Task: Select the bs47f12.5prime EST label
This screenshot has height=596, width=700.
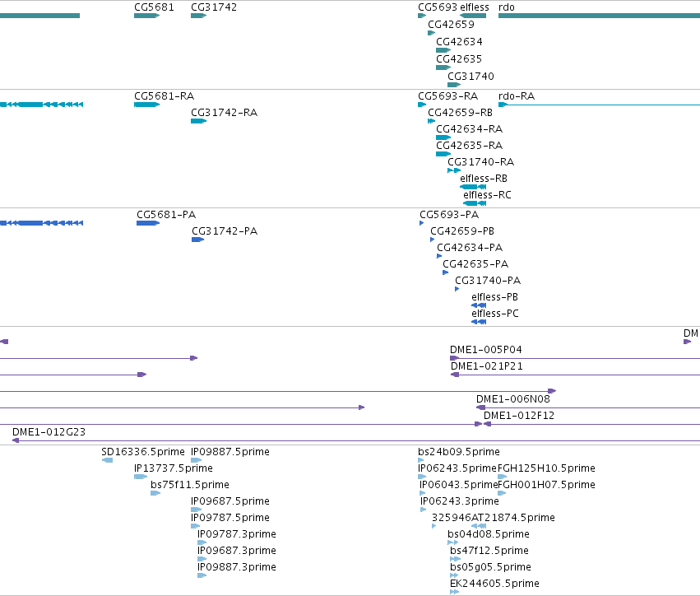Action: [489, 552]
